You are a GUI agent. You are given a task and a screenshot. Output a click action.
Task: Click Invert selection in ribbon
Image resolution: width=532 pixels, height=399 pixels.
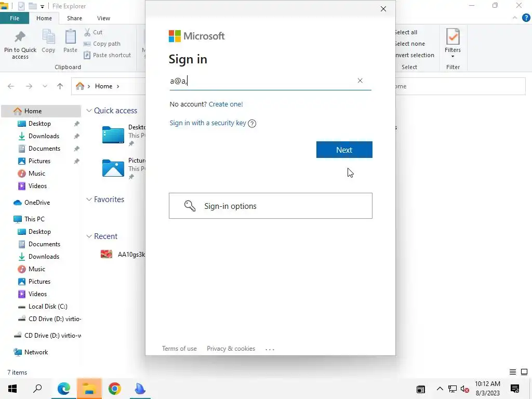coord(415,55)
